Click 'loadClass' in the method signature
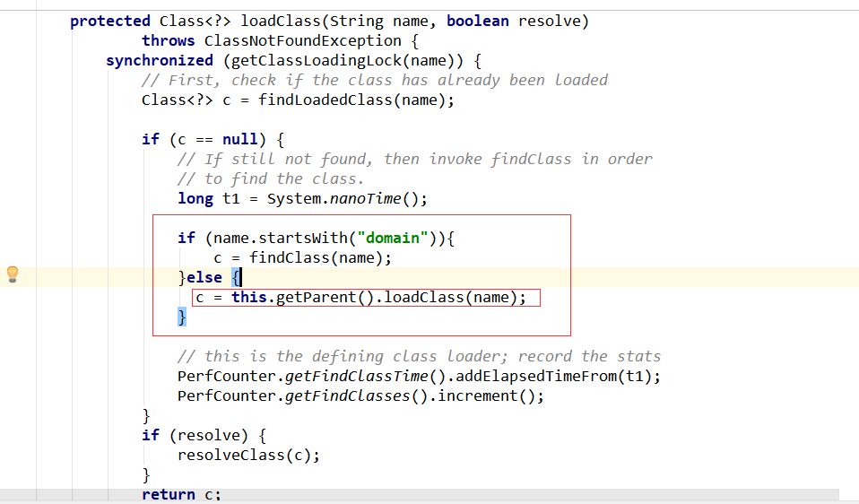The height and width of the screenshot is (504, 859). [281, 22]
